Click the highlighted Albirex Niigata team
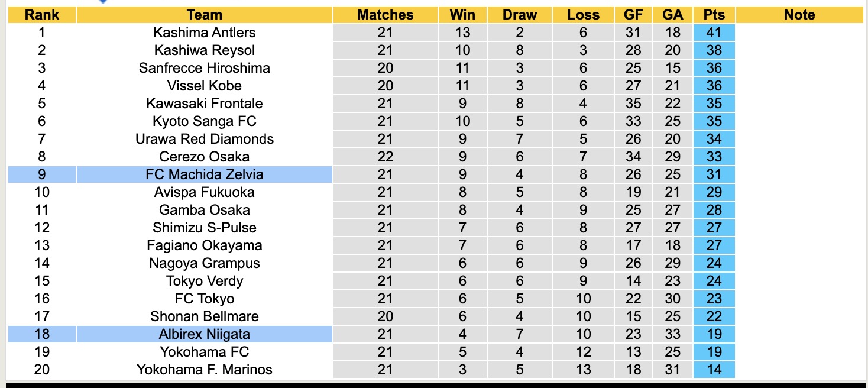This screenshot has width=868, height=388. coord(204,334)
